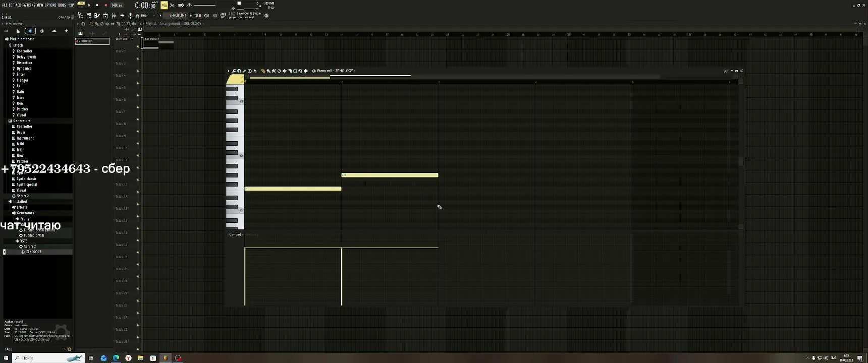Image resolution: width=868 pixels, height=363 pixels.
Task: Open the Synth special category
Action: (x=27, y=185)
